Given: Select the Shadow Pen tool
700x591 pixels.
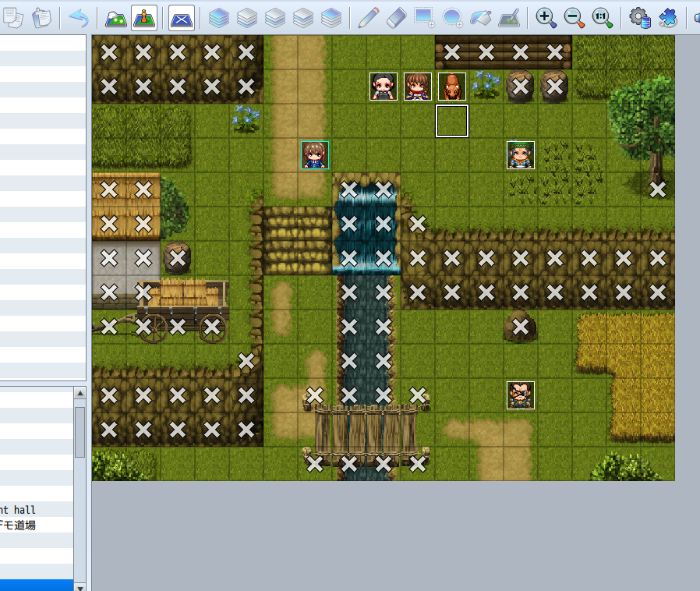Looking at the screenshot, I should (x=509, y=18).
